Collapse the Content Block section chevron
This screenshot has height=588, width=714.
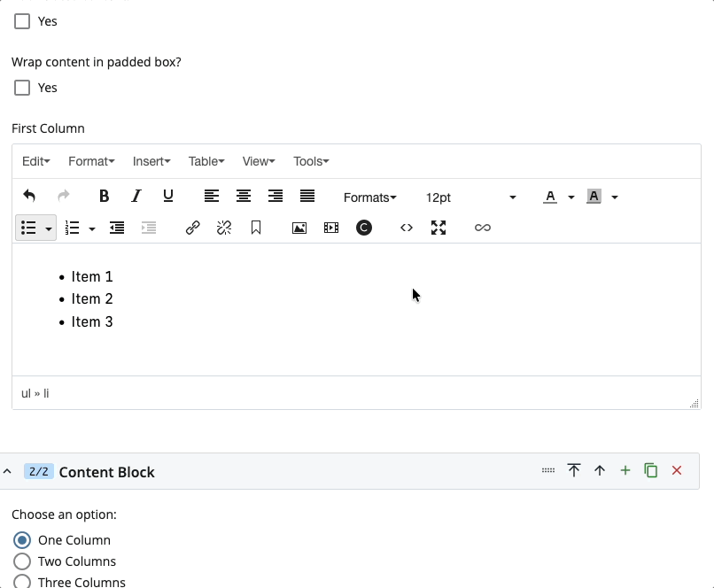coord(7,471)
